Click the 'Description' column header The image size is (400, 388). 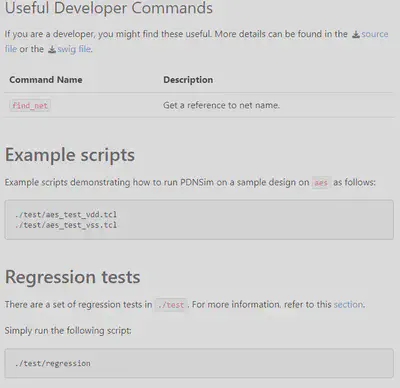click(x=188, y=80)
